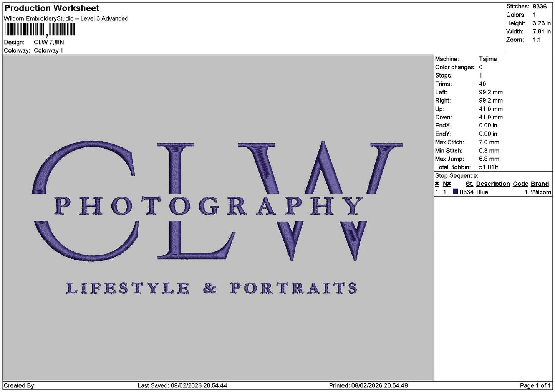555x392 pixels.
Task: Select the design name CLW 7,8IN
Action: pyautogui.click(x=49, y=42)
